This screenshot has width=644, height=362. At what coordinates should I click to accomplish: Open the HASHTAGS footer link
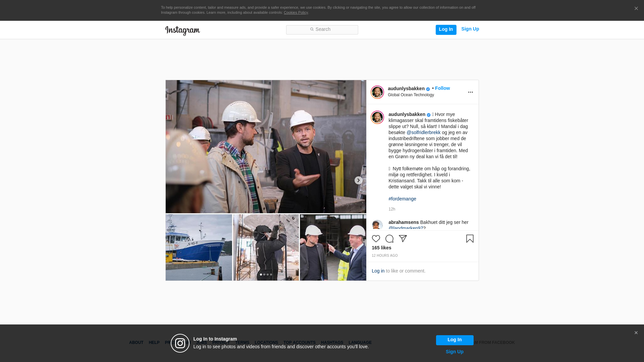(x=332, y=343)
